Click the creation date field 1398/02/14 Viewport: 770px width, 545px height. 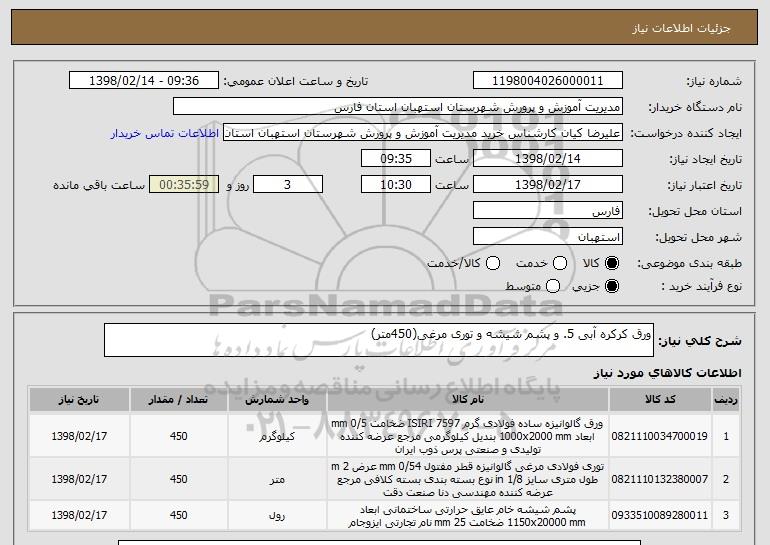coord(548,159)
